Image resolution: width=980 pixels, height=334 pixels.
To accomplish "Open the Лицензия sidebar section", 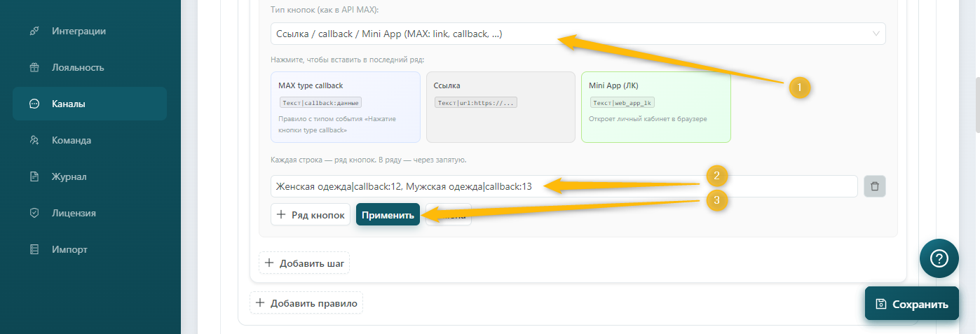I will 90,214.
